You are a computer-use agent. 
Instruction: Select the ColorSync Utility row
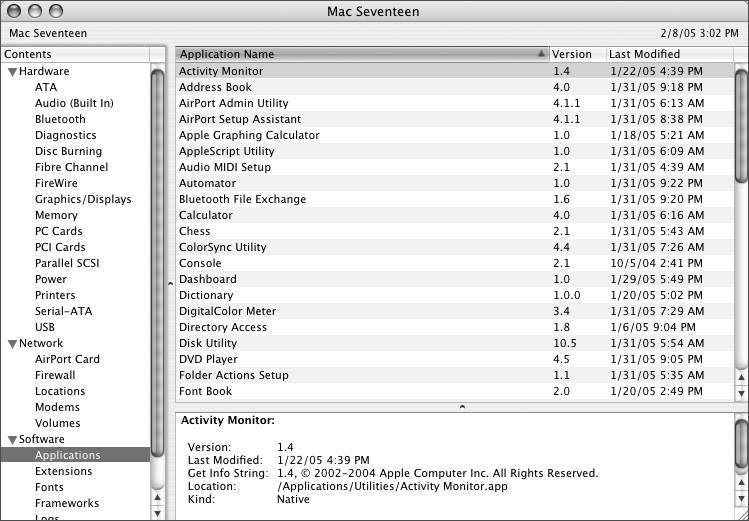point(454,247)
